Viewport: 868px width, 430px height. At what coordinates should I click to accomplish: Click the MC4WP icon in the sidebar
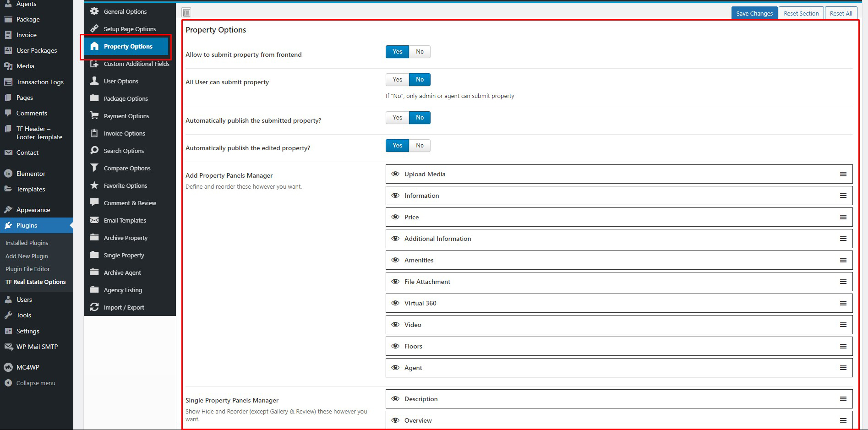click(8, 367)
